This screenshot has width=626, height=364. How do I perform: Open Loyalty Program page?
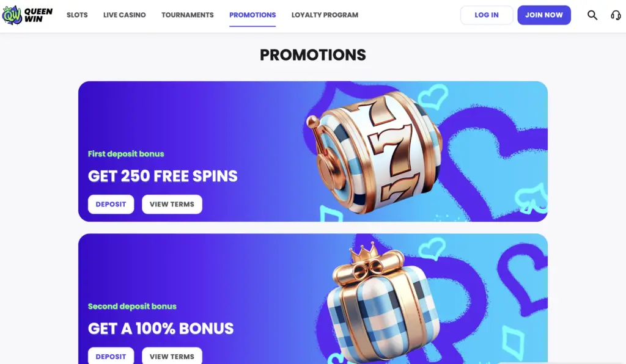(x=325, y=15)
